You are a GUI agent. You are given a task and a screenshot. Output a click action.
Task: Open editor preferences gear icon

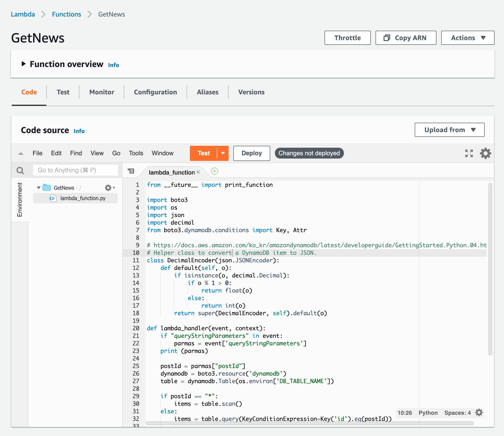(x=485, y=153)
